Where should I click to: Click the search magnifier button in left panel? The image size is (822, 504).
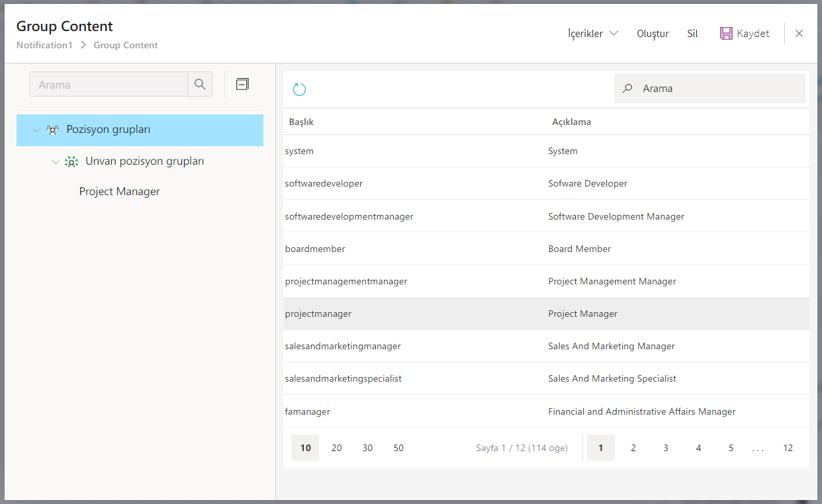pos(200,85)
